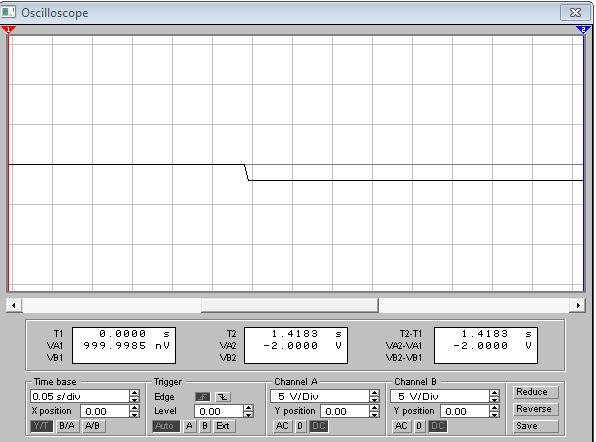
Task: Click the T1 readout value 0.0000 s
Action: point(135,334)
